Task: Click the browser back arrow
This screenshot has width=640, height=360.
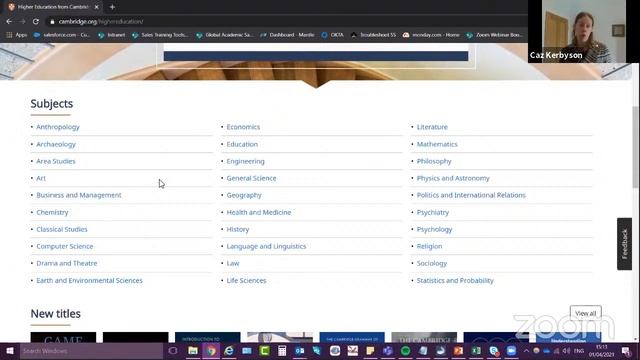Action: (x=9, y=21)
